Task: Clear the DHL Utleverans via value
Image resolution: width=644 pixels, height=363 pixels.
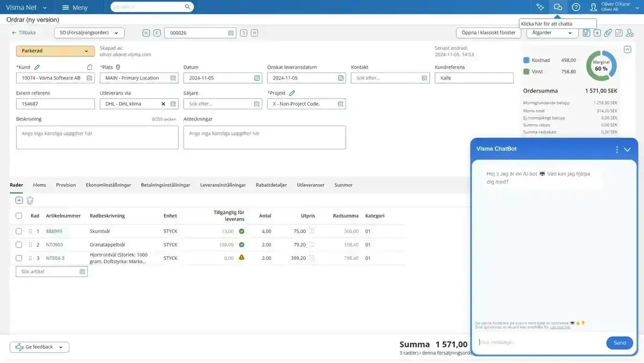Action: pyautogui.click(x=163, y=104)
